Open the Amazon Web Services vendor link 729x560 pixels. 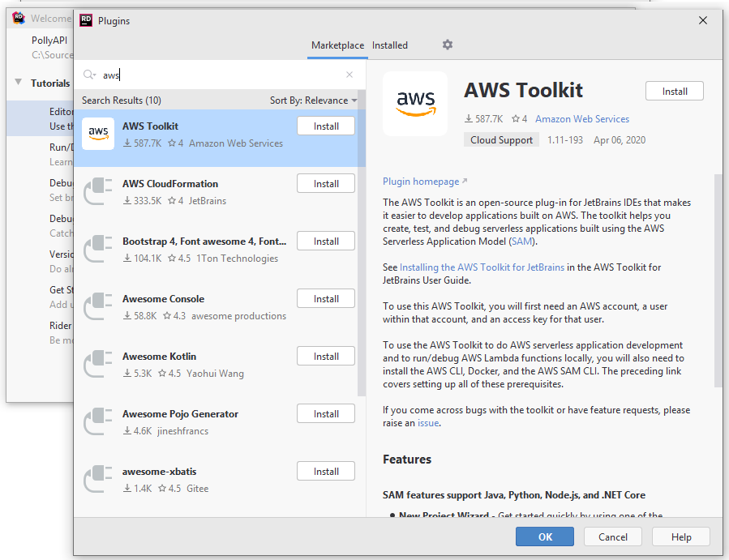(x=582, y=119)
